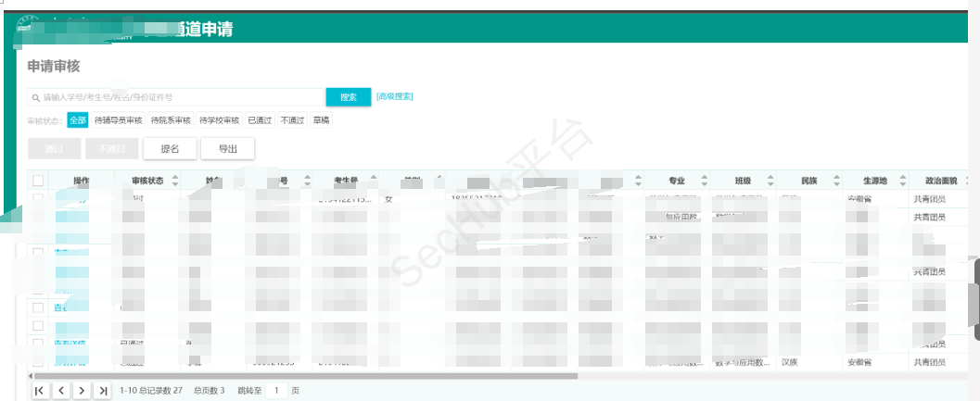Check the row checkbox beside 查看 link
The height and width of the screenshot is (401, 980).
38,307
